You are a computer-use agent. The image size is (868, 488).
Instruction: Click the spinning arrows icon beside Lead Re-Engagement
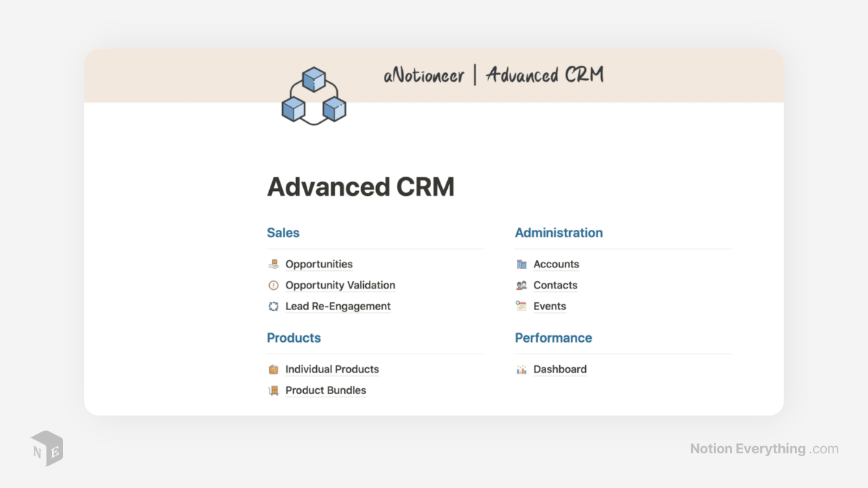pyautogui.click(x=273, y=306)
